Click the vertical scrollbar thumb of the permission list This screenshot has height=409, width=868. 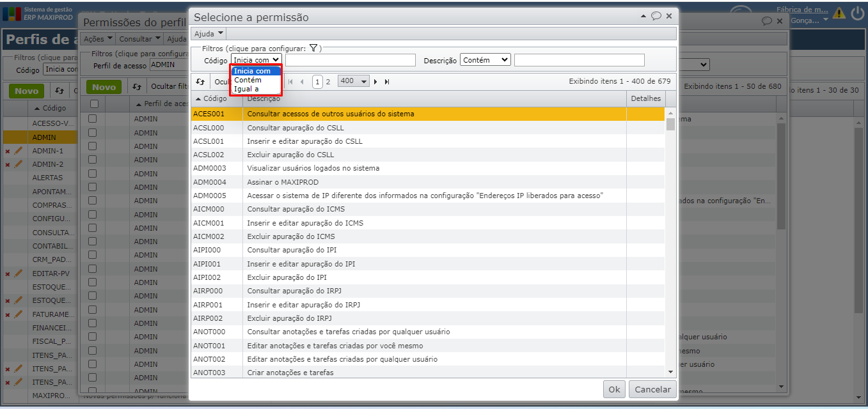670,123
